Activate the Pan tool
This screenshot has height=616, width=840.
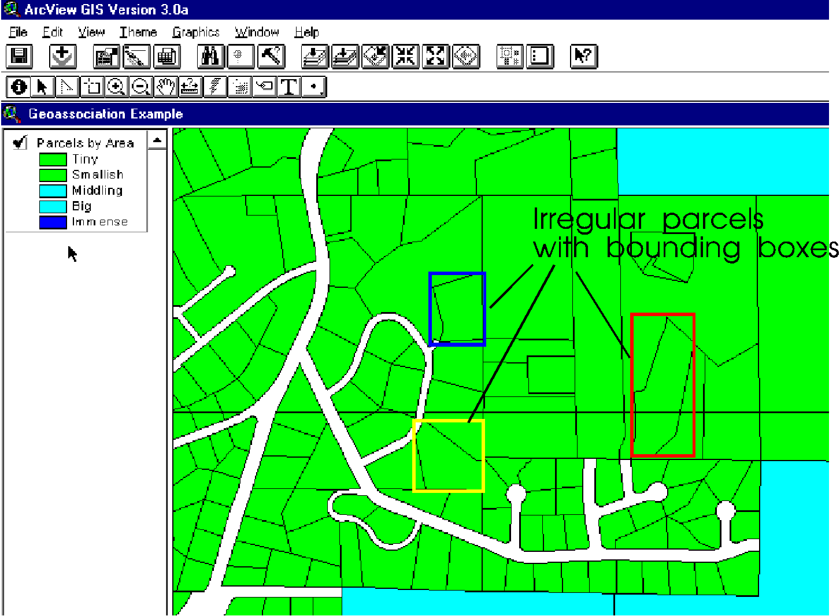[x=165, y=86]
